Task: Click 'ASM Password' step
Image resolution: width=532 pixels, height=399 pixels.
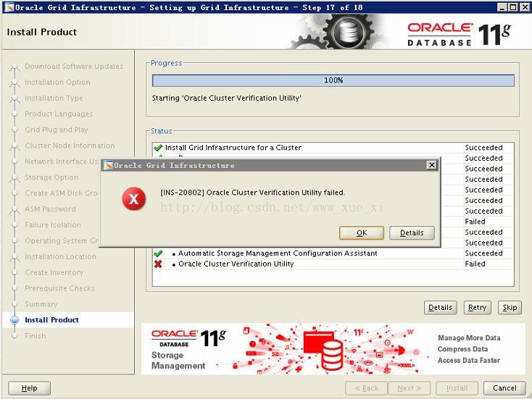Action: pos(50,209)
